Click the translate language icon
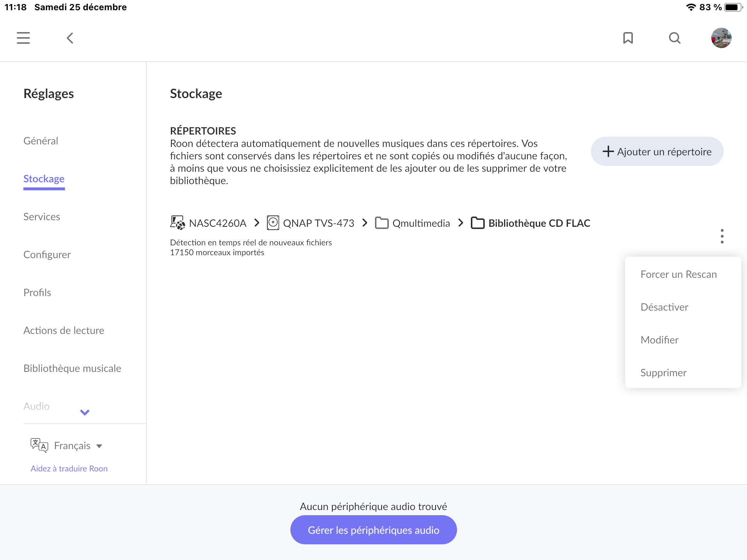The width and height of the screenshot is (747, 560). (39, 446)
